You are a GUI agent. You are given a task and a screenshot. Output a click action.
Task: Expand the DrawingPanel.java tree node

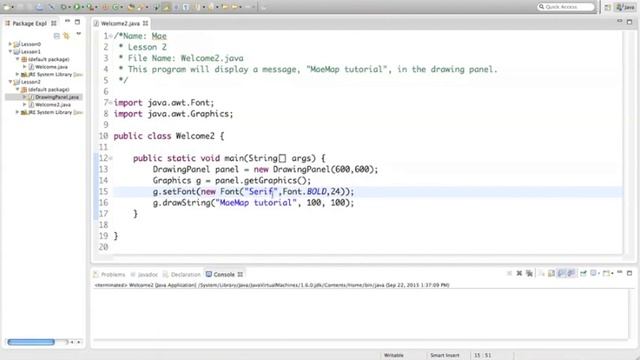coord(24,97)
